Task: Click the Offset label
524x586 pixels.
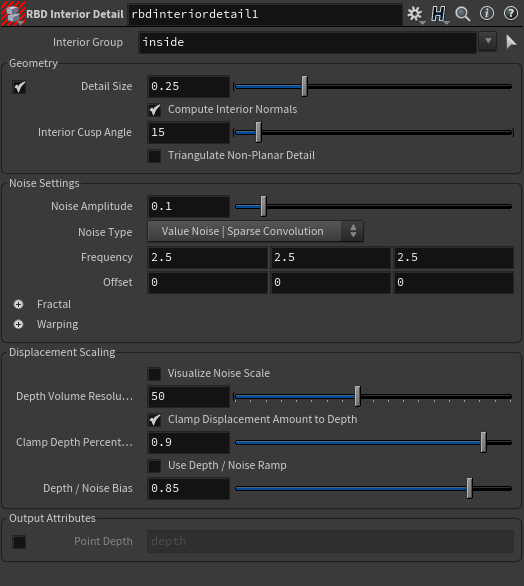Action: coord(118,282)
